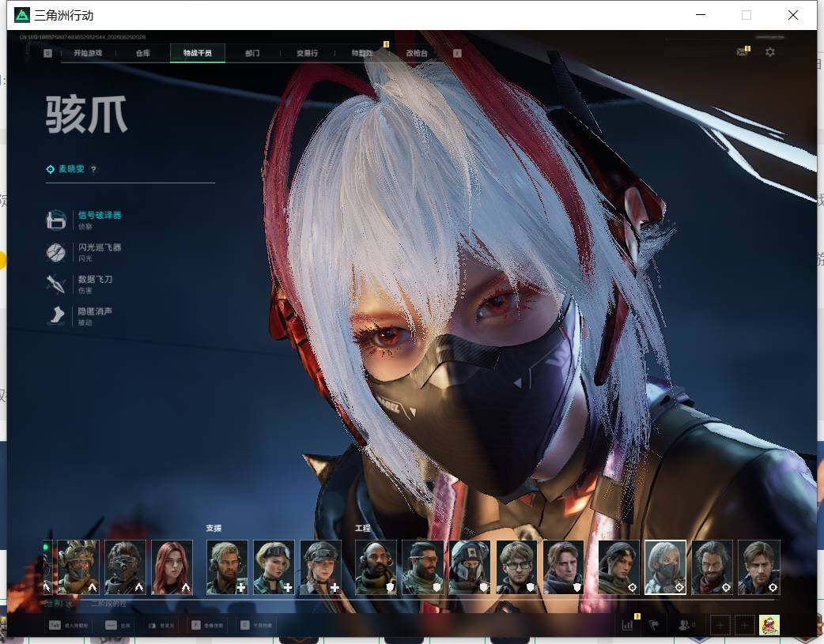
Task: Open the 交易行 tab
Action: [307, 53]
